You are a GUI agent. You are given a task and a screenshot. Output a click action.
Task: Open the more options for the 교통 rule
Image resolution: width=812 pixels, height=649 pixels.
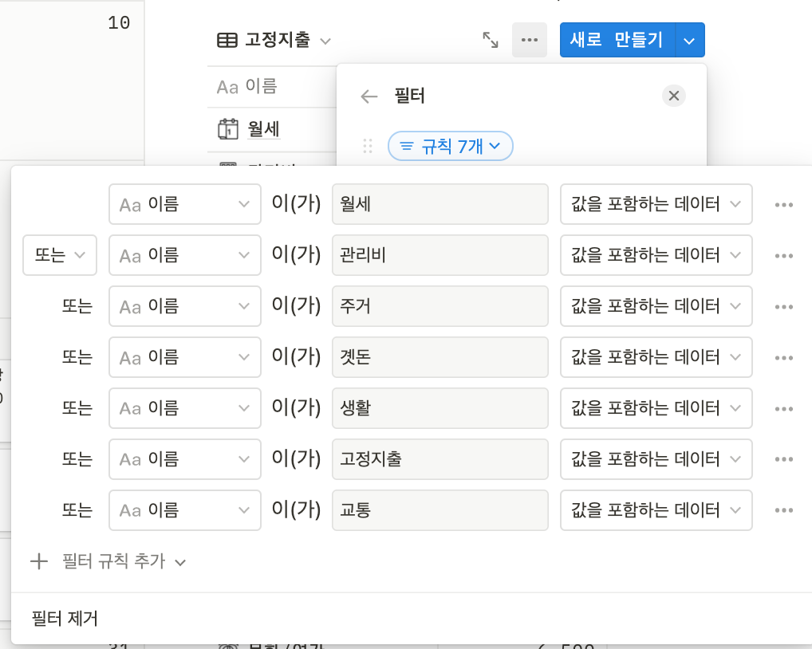[x=783, y=511]
